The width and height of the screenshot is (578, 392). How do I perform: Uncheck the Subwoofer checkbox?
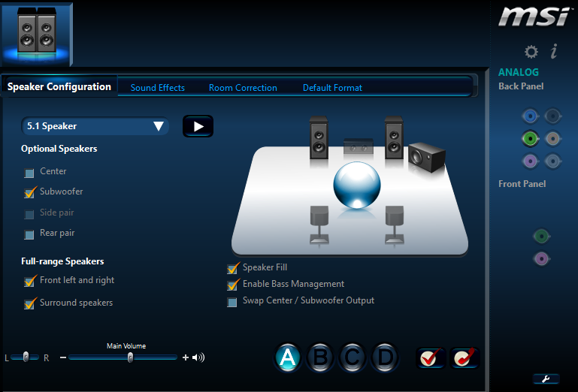point(30,192)
